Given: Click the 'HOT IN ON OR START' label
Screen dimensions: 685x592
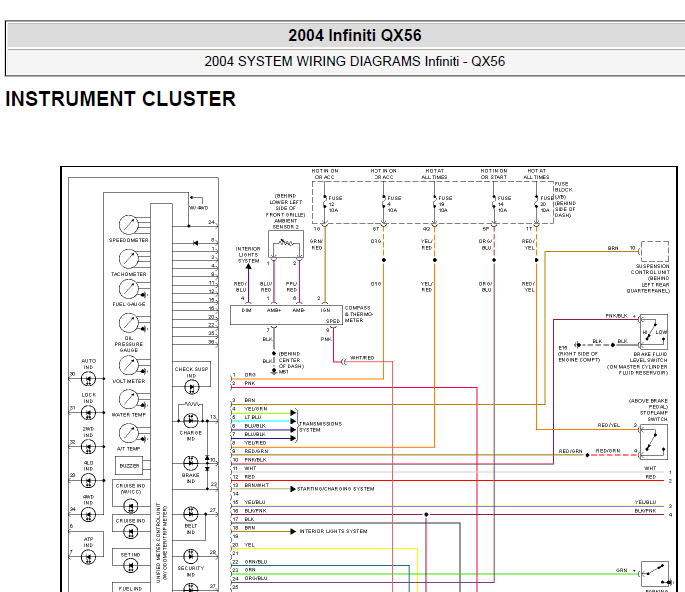Looking at the screenshot, I should [494, 174].
